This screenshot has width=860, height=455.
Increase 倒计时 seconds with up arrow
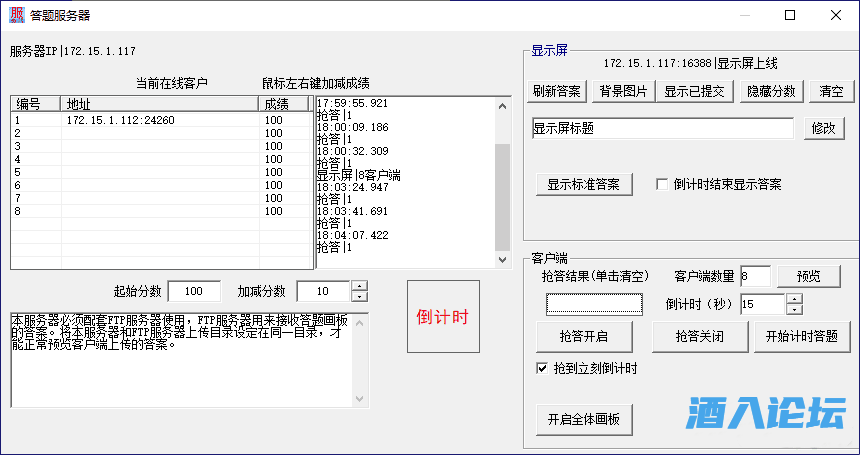pos(794,299)
